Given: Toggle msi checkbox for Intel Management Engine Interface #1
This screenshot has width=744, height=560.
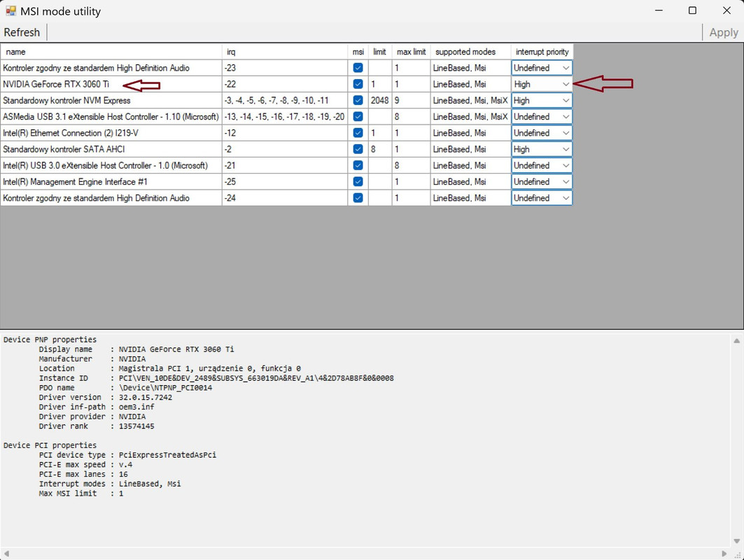Looking at the screenshot, I should tap(358, 182).
